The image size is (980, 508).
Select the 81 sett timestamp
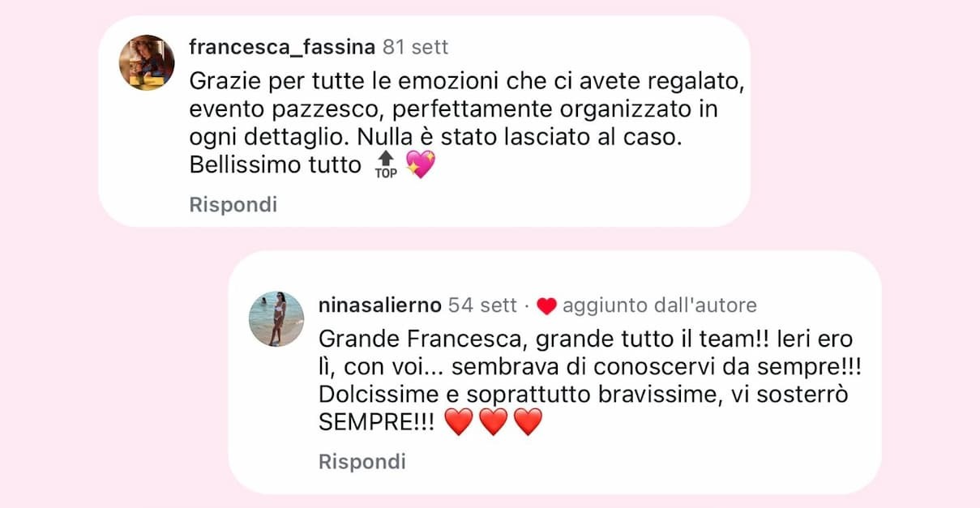tap(415, 47)
